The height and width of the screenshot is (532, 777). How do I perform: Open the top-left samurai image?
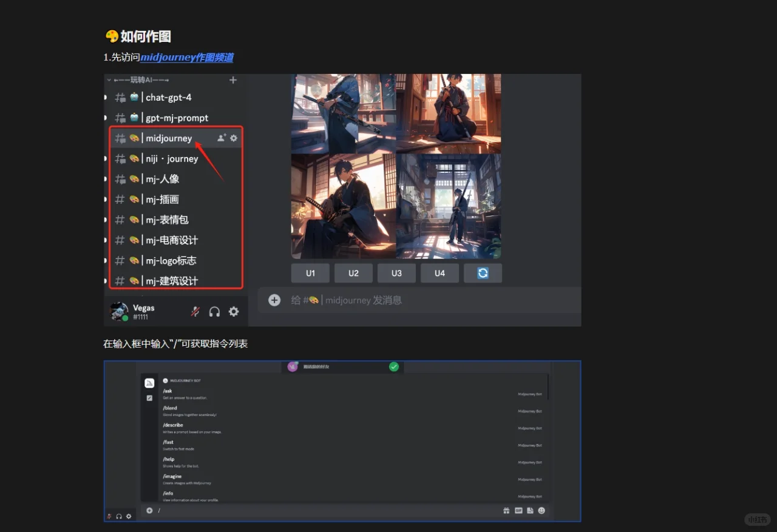coord(343,113)
